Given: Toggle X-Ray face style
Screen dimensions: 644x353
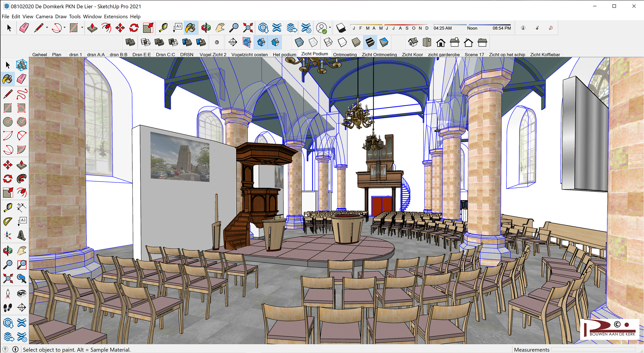Looking at the screenshot, I should pos(299,42).
